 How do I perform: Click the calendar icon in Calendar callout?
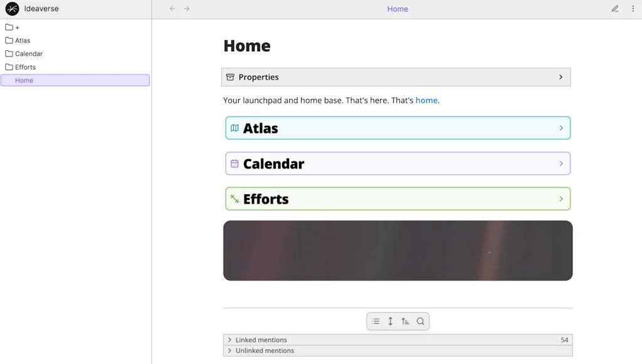[x=234, y=164]
